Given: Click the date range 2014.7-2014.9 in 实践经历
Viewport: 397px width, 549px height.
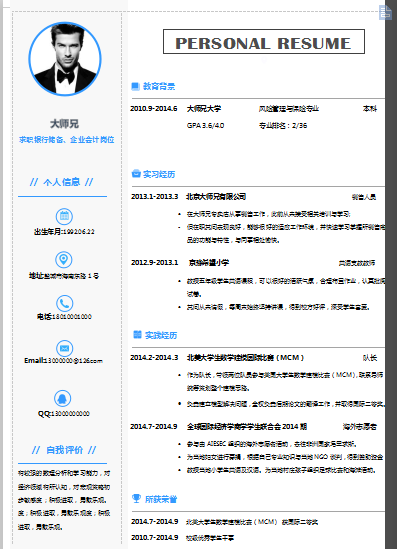Looking at the screenshot, I should click(x=154, y=426).
